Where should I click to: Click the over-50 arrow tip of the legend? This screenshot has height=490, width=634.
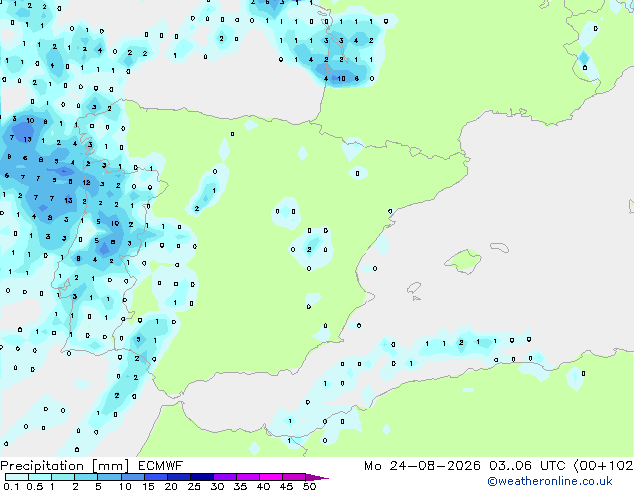(x=317, y=477)
